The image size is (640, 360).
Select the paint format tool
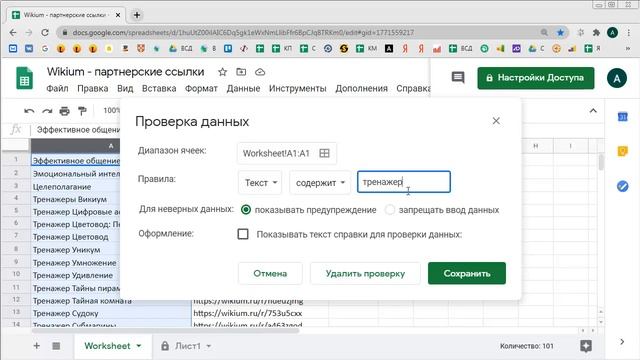[x=82, y=111]
